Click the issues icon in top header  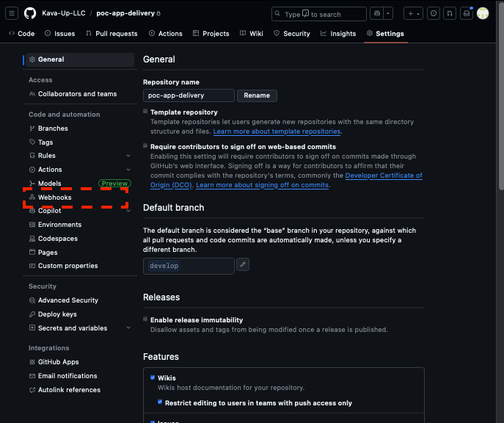(433, 13)
